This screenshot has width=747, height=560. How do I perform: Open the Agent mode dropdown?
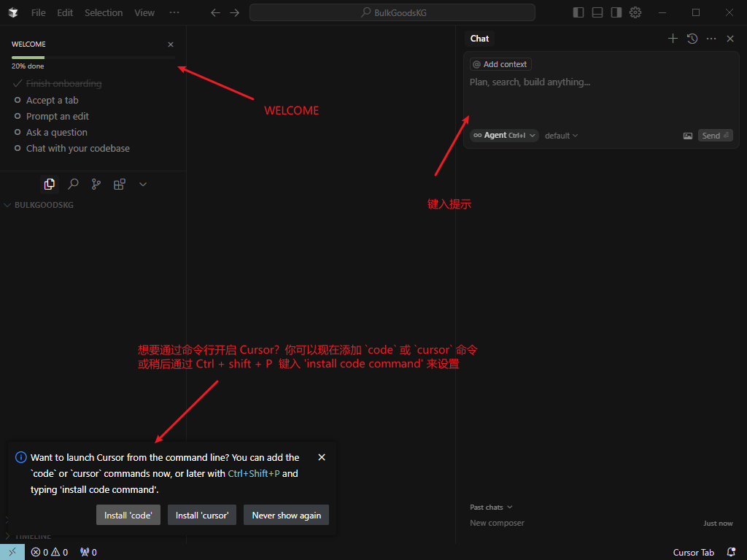point(504,136)
